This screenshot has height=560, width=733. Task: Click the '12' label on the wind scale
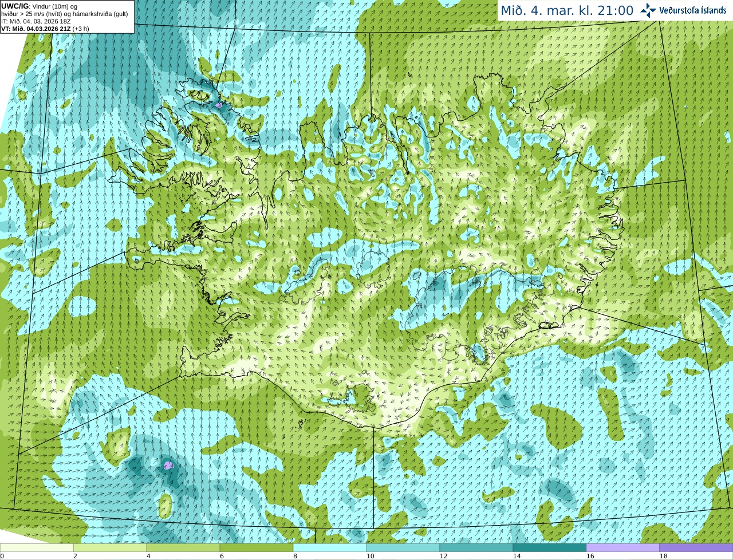click(443, 556)
